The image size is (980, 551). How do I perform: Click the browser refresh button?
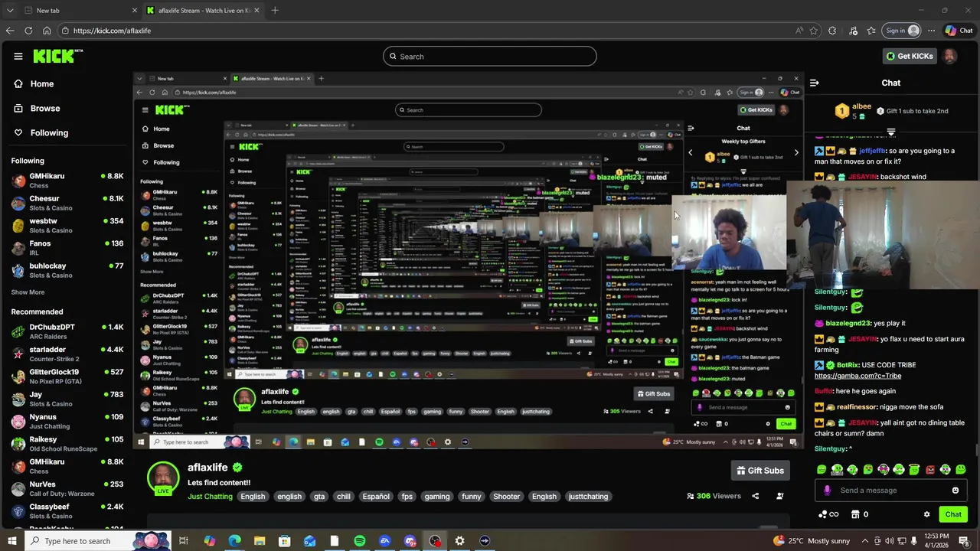click(28, 31)
